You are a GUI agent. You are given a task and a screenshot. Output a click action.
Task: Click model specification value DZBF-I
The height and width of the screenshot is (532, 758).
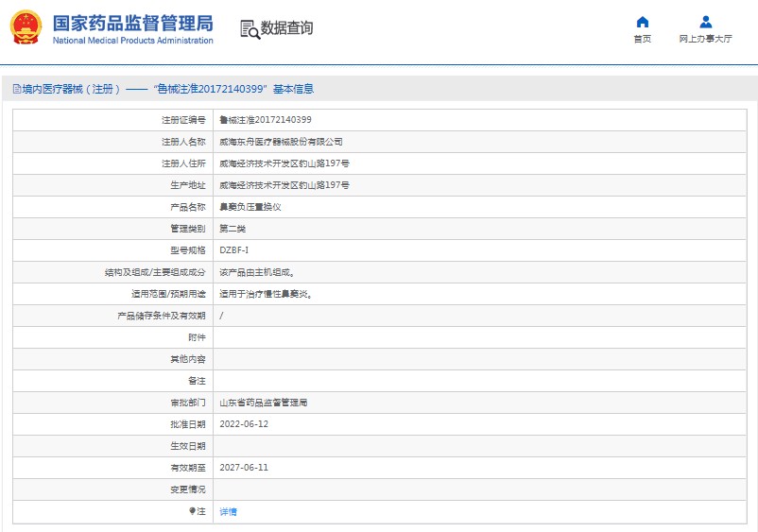(234, 250)
